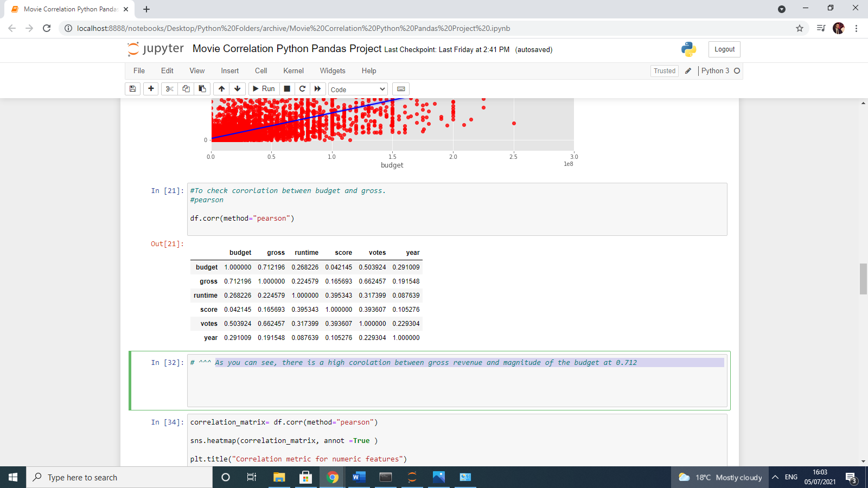The width and height of the screenshot is (868, 488).
Task: Open the command palette keyboard icon
Action: click(400, 88)
